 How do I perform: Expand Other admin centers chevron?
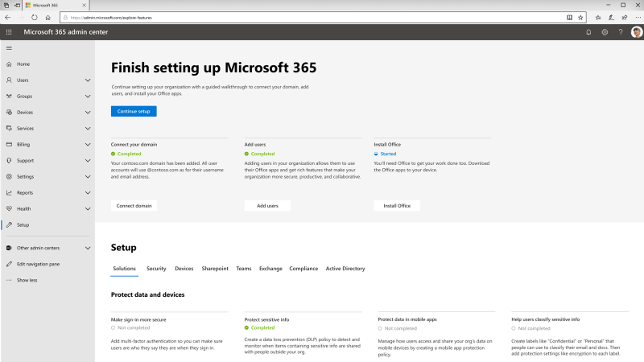pyautogui.click(x=88, y=248)
